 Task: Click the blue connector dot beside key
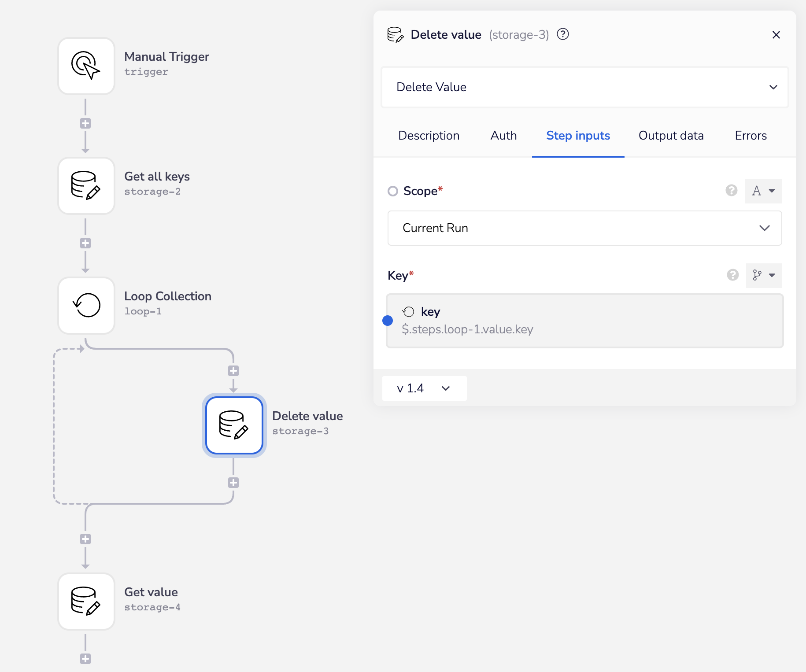388,321
